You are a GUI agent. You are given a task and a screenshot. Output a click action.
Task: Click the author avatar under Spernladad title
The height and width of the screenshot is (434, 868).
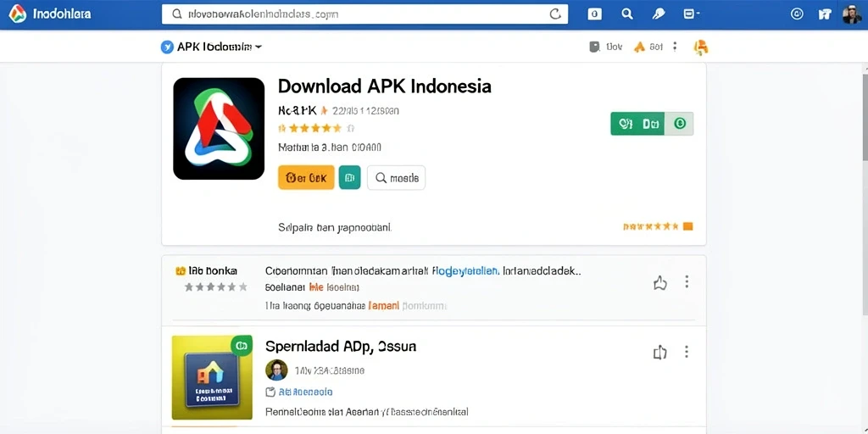click(x=277, y=370)
